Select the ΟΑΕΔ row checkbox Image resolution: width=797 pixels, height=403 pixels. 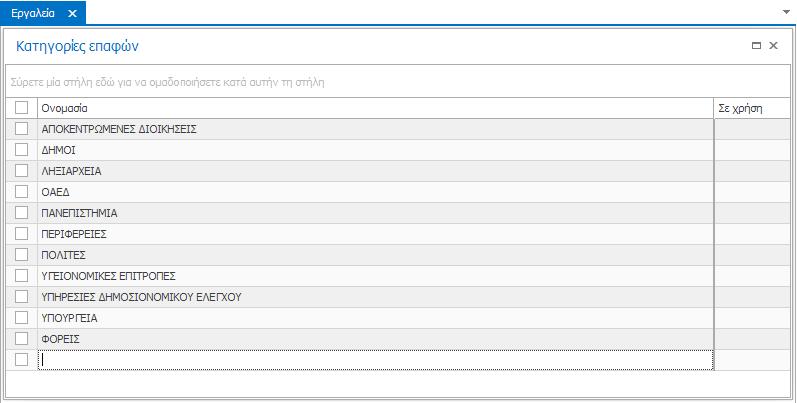22,191
